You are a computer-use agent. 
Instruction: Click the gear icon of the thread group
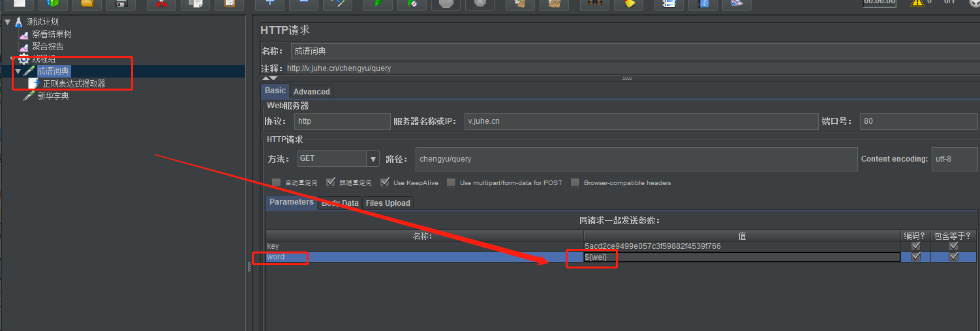(x=24, y=59)
